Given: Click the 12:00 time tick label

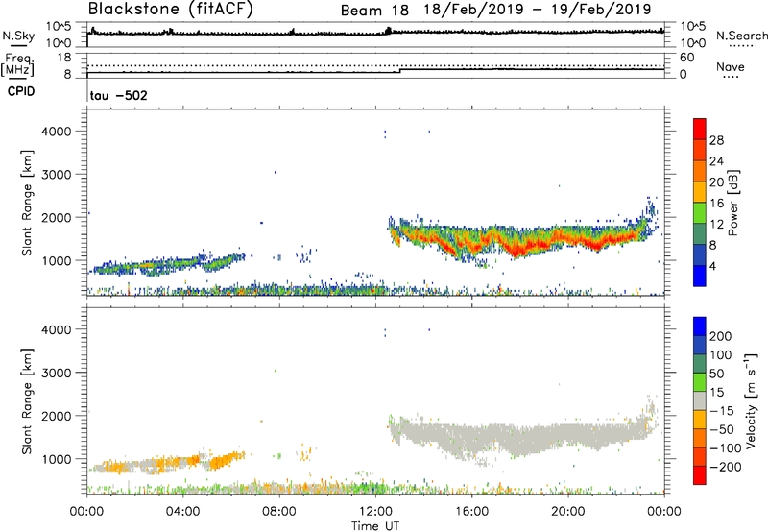Looking at the screenshot, I should coord(375,512).
